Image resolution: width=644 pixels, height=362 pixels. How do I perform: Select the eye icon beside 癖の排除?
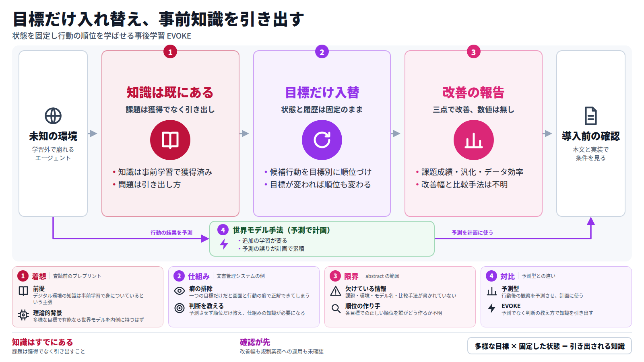[x=180, y=291]
